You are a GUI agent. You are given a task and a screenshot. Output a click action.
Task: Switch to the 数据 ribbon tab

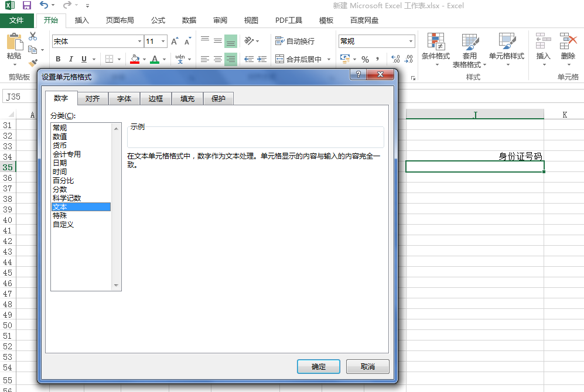click(189, 20)
